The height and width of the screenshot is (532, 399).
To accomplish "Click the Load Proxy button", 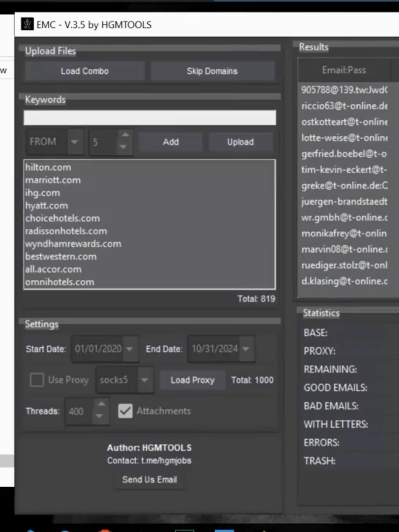I will (x=192, y=380).
